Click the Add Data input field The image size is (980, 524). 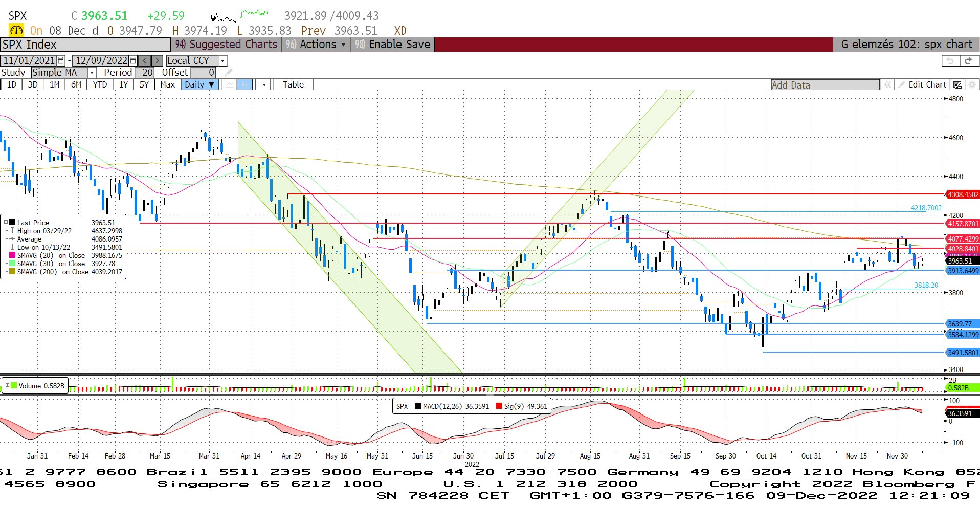[826, 85]
